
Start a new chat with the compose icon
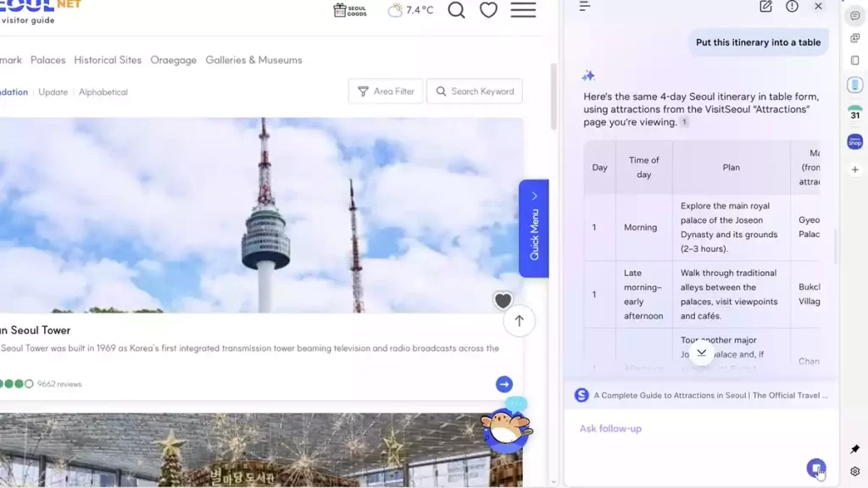[x=765, y=7]
